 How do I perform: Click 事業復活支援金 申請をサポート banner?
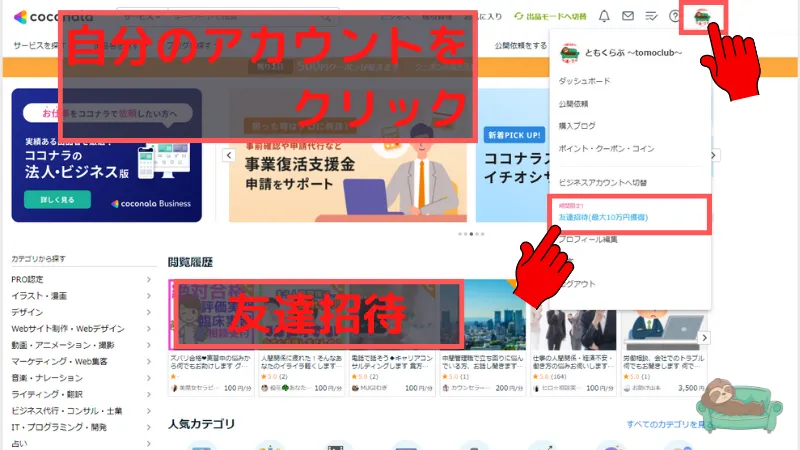point(347,155)
